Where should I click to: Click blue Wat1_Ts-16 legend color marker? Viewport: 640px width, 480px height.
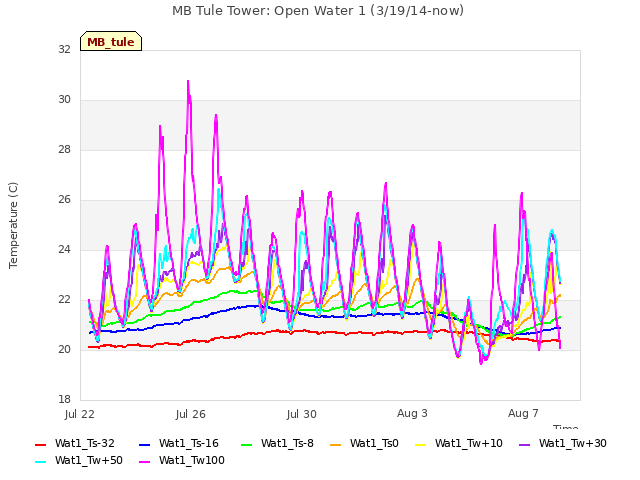145,444
